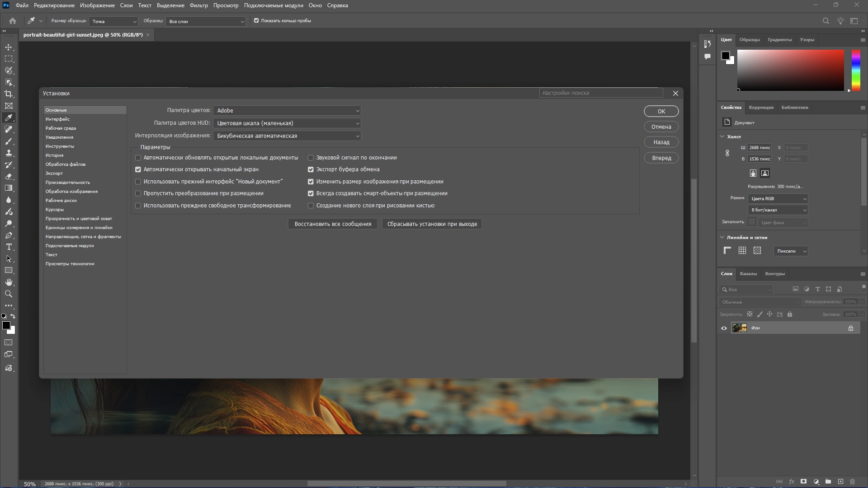
Task: Click the vertical hue spectrum slider
Action: pyautogui.click(x=856, y=70)
